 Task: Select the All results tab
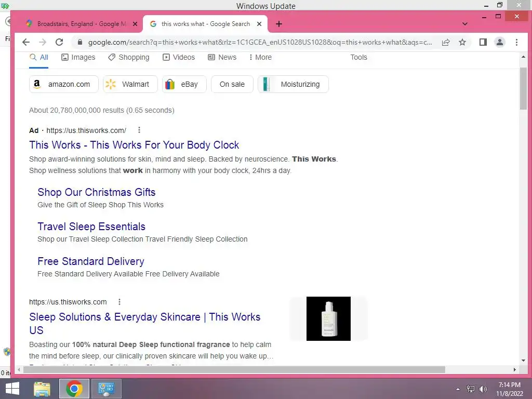[38, 57]
